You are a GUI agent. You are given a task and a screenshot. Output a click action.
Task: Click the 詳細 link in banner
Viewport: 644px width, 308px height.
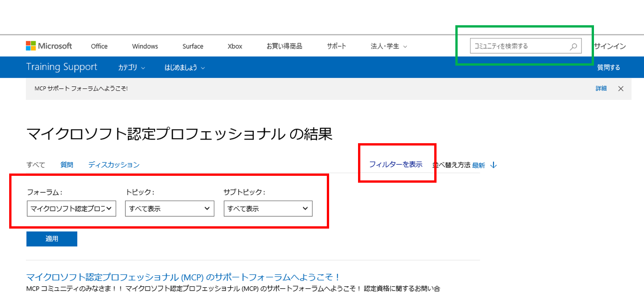point(601,89)
